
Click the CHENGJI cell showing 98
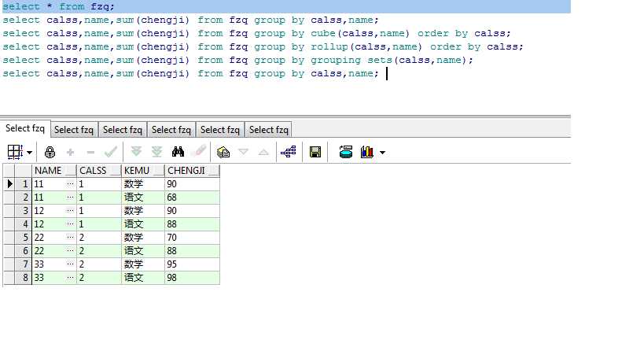pos(192,277)
